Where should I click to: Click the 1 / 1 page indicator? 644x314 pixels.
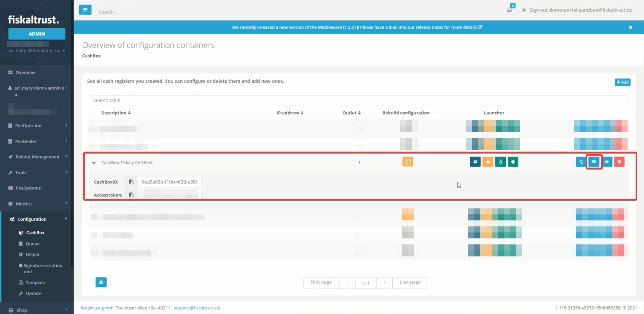(x=366, y=283)
